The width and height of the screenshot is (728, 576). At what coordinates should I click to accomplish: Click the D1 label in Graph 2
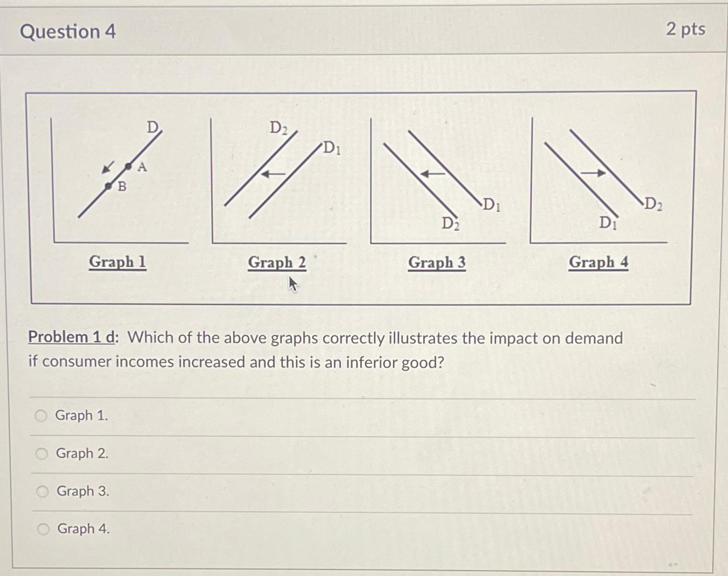tap(331, 148)
